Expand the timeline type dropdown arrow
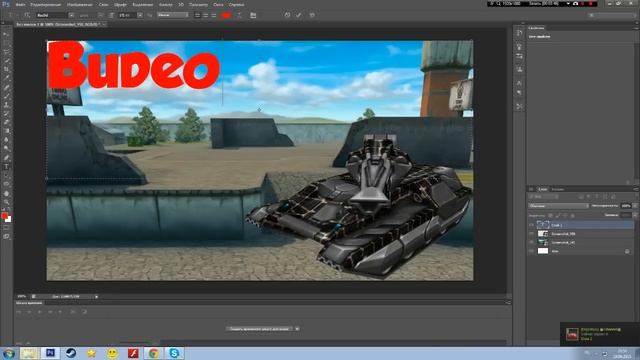This screenshot has width=640, height=360. click(297, 329)
